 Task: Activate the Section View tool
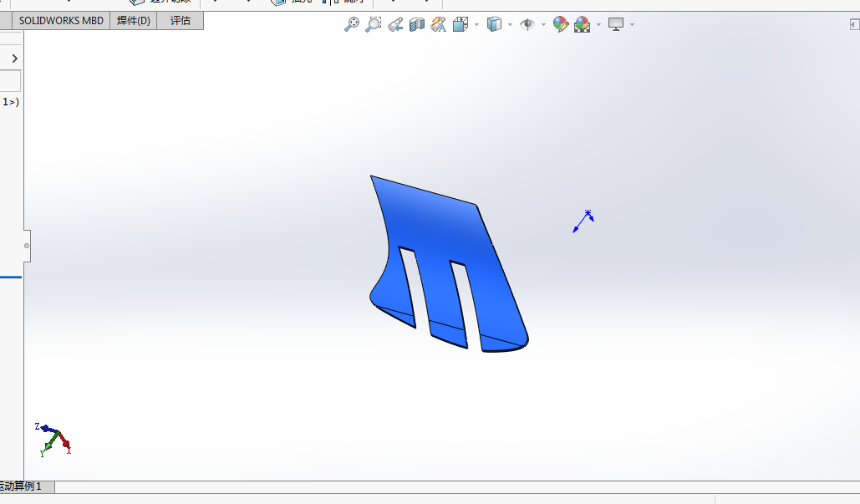pos(417,25)
